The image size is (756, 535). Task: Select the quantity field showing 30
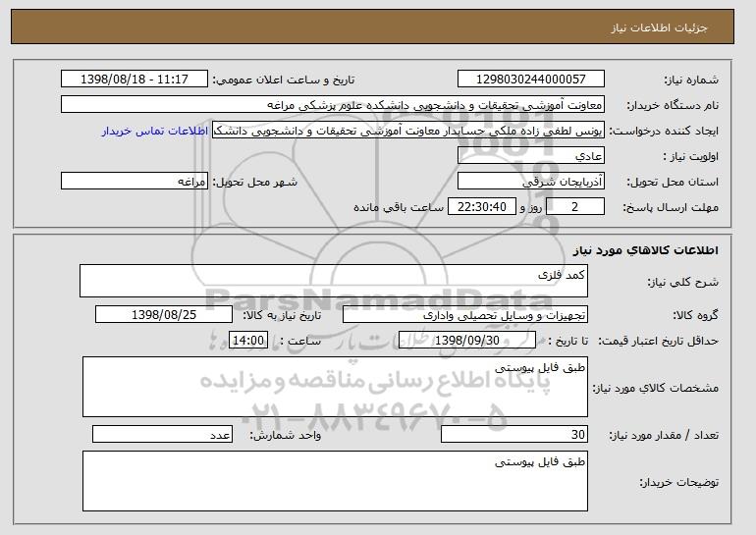click(x=514, y=434)
